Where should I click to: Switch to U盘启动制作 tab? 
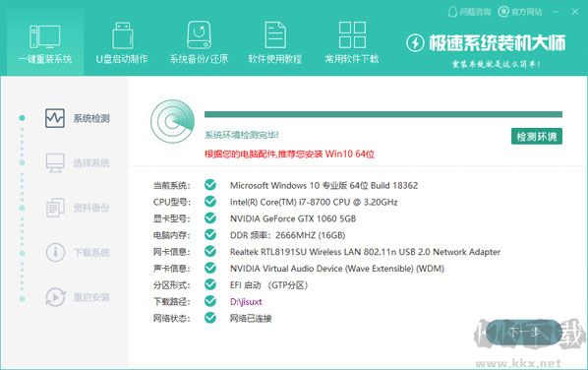(x=122, y=43)
